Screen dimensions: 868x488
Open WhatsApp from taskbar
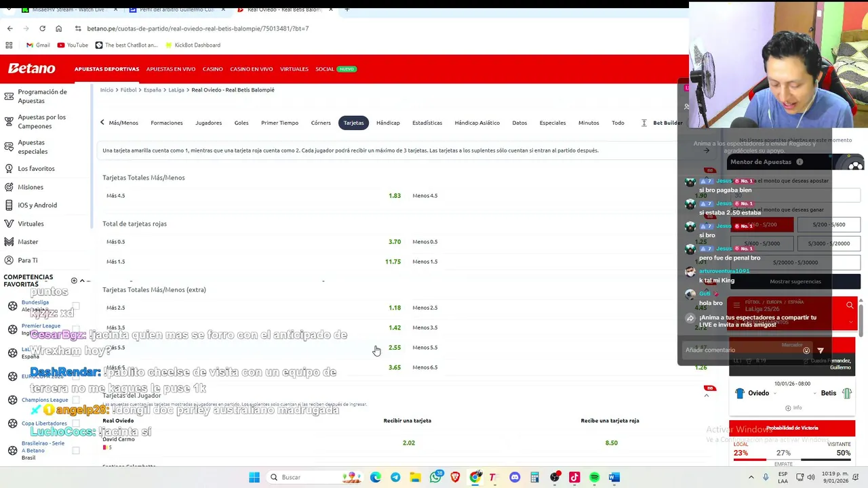point(435,477)
